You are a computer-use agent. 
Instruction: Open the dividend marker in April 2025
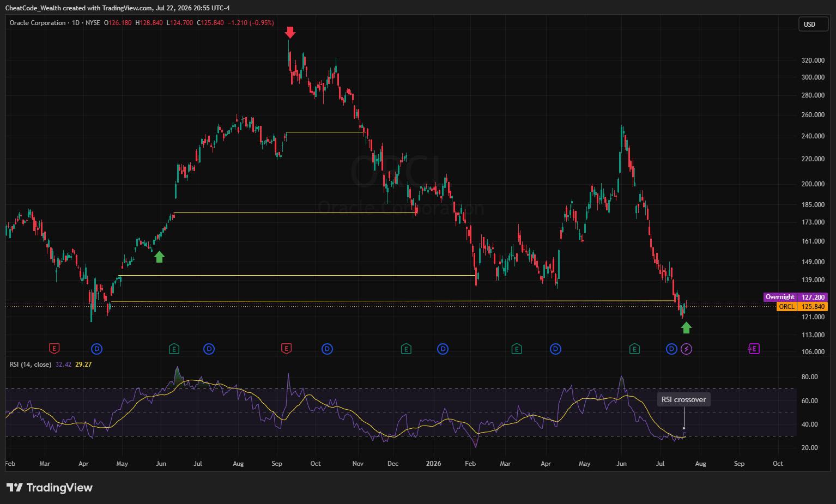tap(96, 349)
